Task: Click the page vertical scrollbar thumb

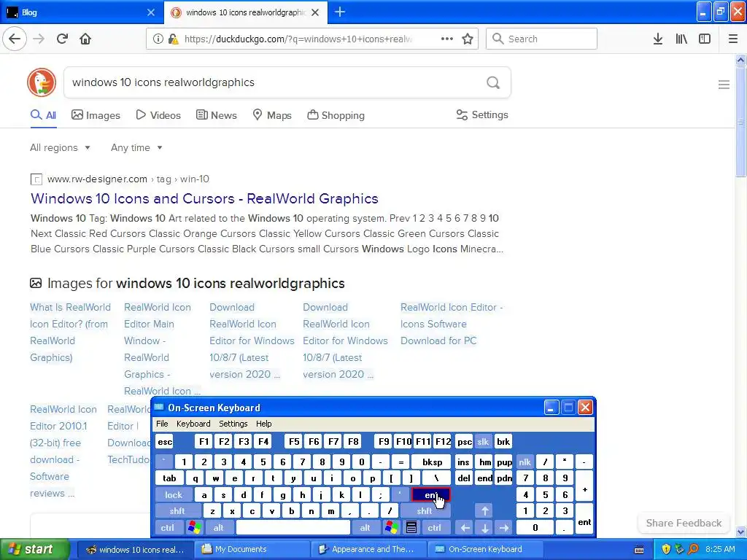Action: pos(740,122)
